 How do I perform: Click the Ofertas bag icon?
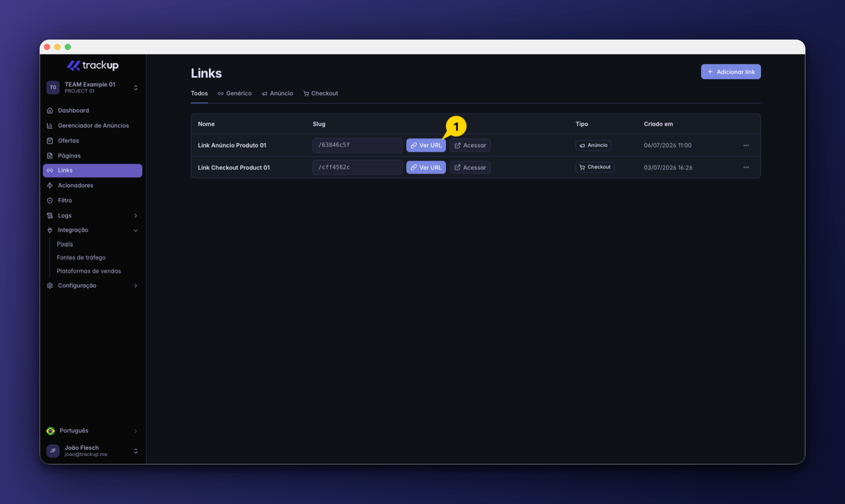click(50, 141)
